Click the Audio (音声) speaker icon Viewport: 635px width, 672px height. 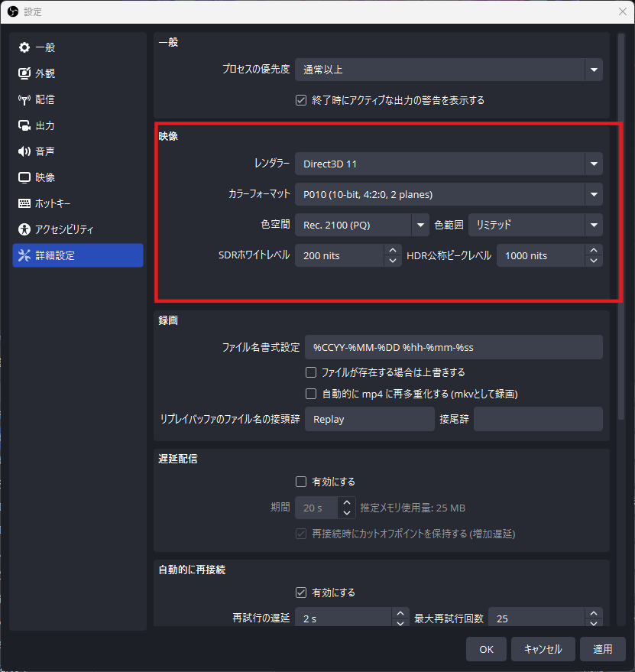(24, 151)
